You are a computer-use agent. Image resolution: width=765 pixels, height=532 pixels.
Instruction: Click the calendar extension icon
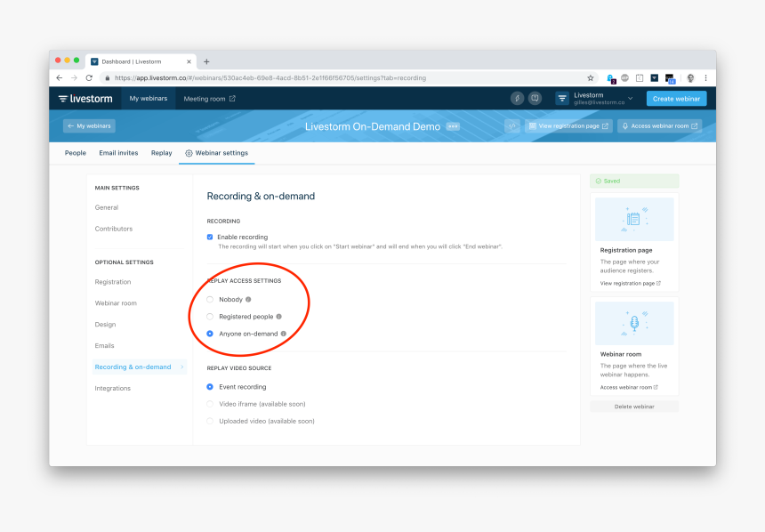point(640,78)
